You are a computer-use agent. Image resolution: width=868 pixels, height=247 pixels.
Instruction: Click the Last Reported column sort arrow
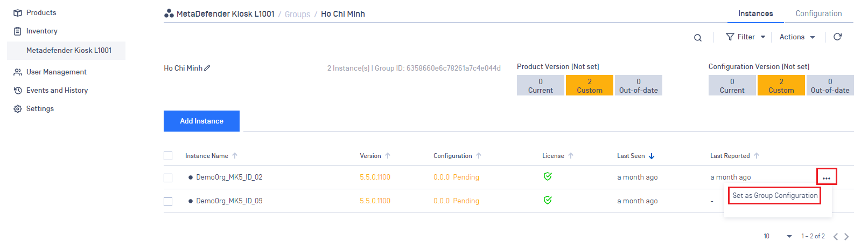[x=757, y=156]
